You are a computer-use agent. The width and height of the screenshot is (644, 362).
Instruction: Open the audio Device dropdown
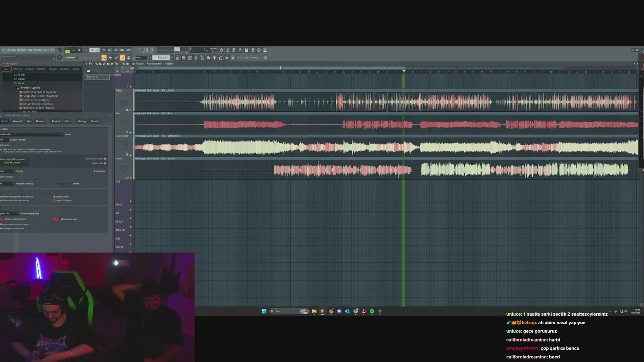[x=32, y=134]
